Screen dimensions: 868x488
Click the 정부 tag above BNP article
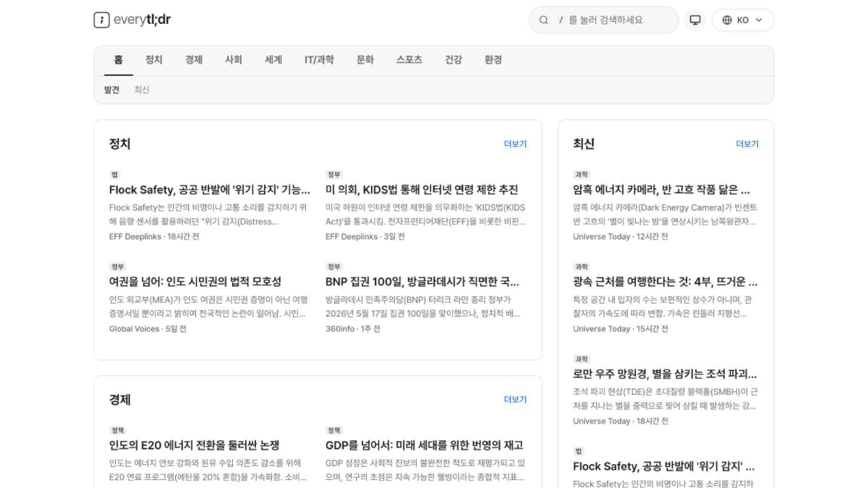[333, 267]
